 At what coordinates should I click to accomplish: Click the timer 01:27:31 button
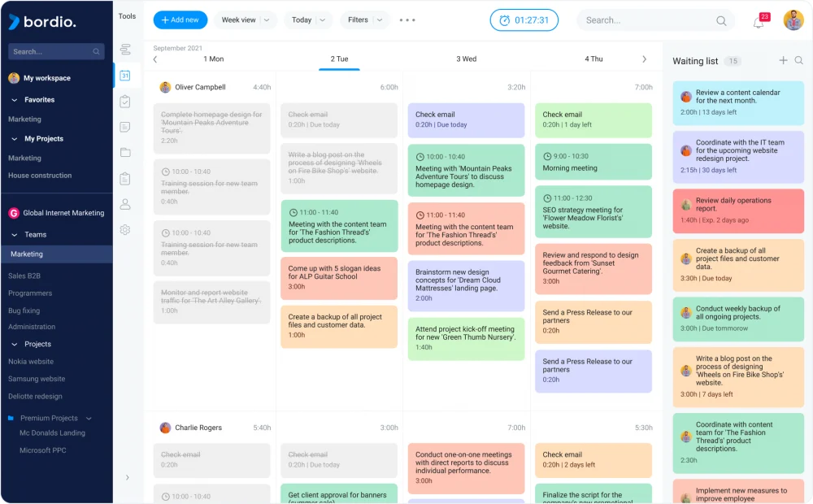(524, 20)
